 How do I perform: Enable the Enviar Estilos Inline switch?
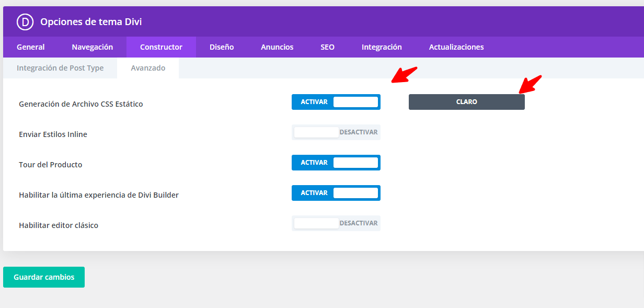coord(336,132)
